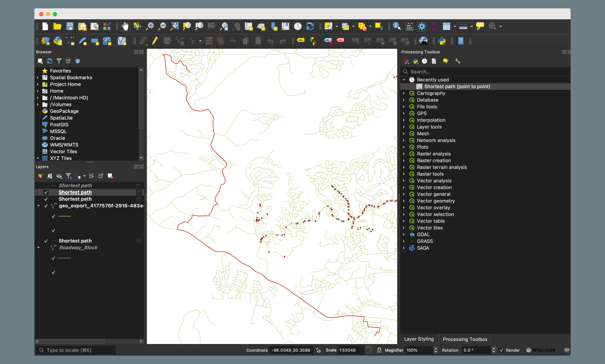The image size is (605, 364).
Task: Select the Pan Map hand tool
Action: pyautogui.click(x=125, y=27)
